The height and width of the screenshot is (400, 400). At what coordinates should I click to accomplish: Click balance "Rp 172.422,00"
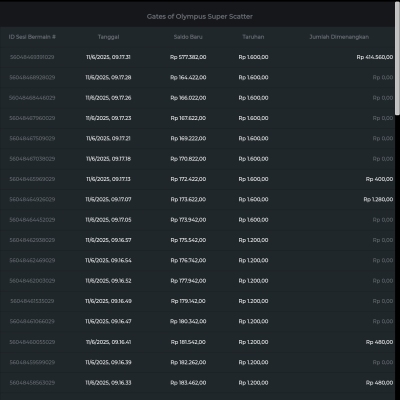coord(188,179)
